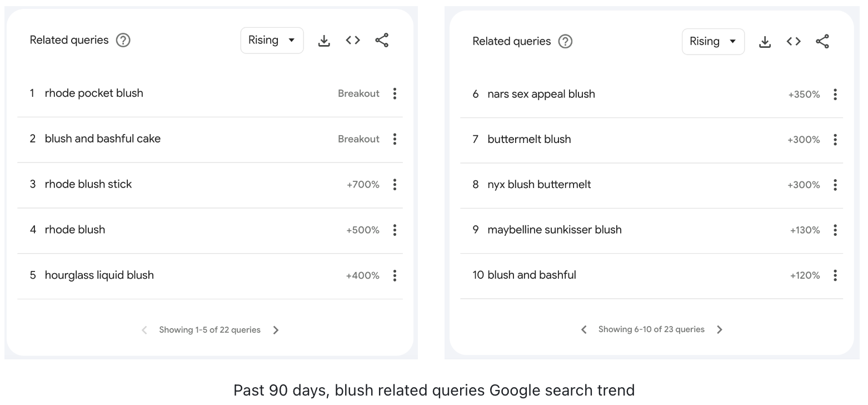This screenshot has width=868, height=405.
Task: Expand the Rising dropdown in right panel
Action: tap(713, 42)
